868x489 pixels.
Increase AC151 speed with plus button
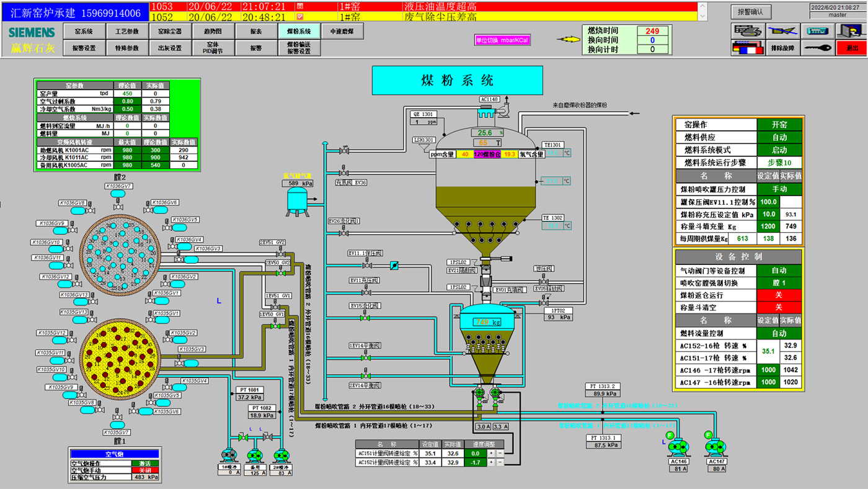coord(492,454)
